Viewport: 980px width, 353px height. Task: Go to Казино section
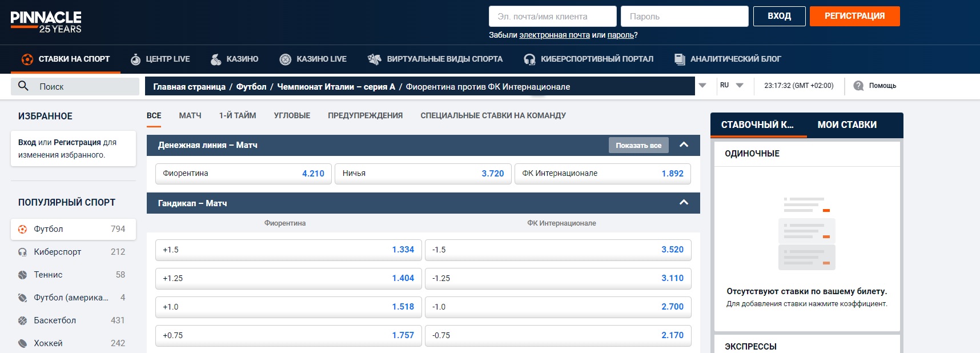(234, 59)
